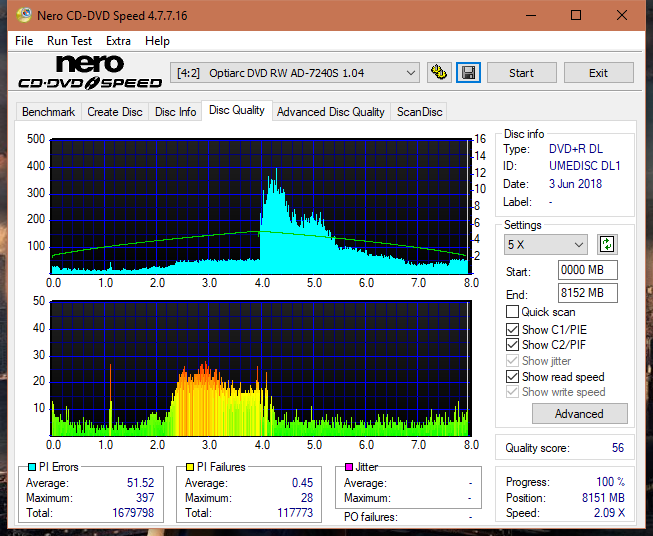Click the disc ID UMEDISC DL1
The height and width of the screenshot is (536, 653).
click(x=584, y=166)
